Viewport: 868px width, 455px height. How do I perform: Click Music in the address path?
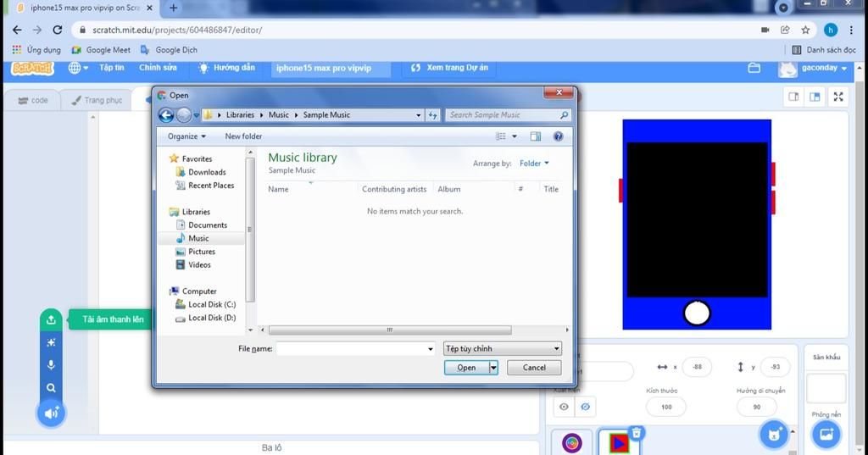tap(278, 114)
